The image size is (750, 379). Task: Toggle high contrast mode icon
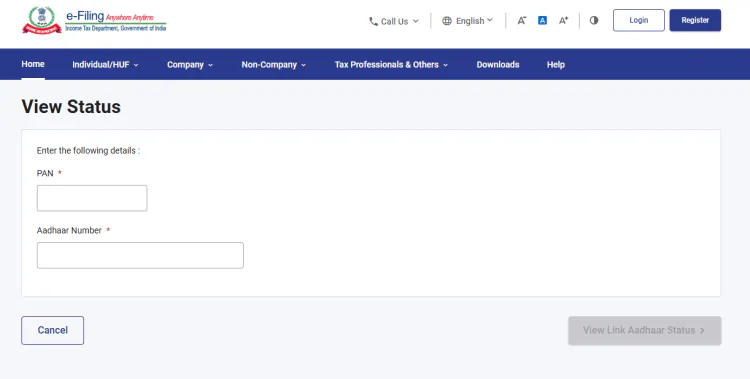click(x=594, y=21)
